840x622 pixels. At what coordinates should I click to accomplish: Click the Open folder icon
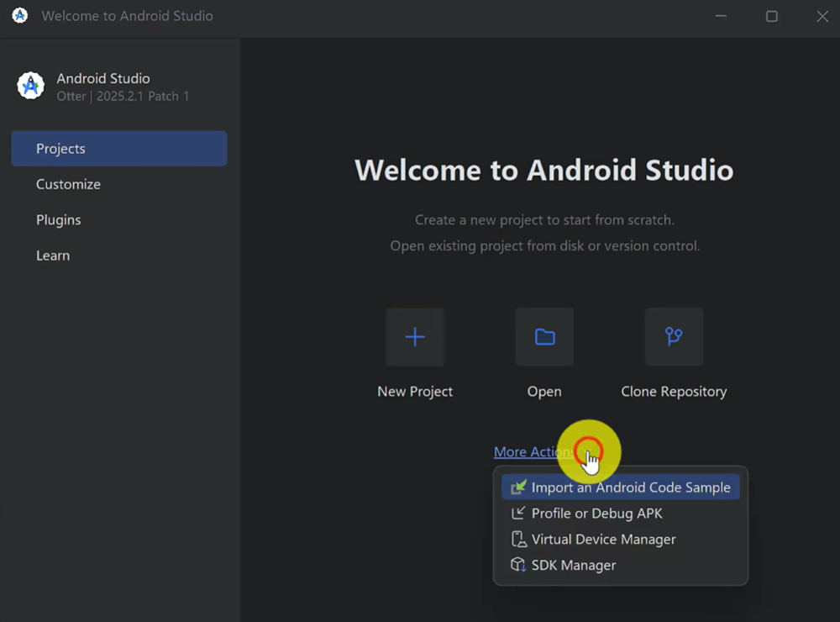tap(544, 337)
